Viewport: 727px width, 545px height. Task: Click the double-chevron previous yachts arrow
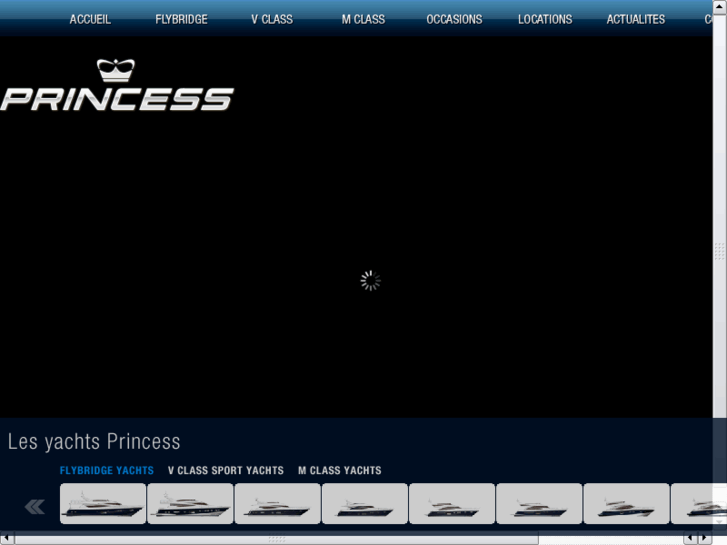35,507
